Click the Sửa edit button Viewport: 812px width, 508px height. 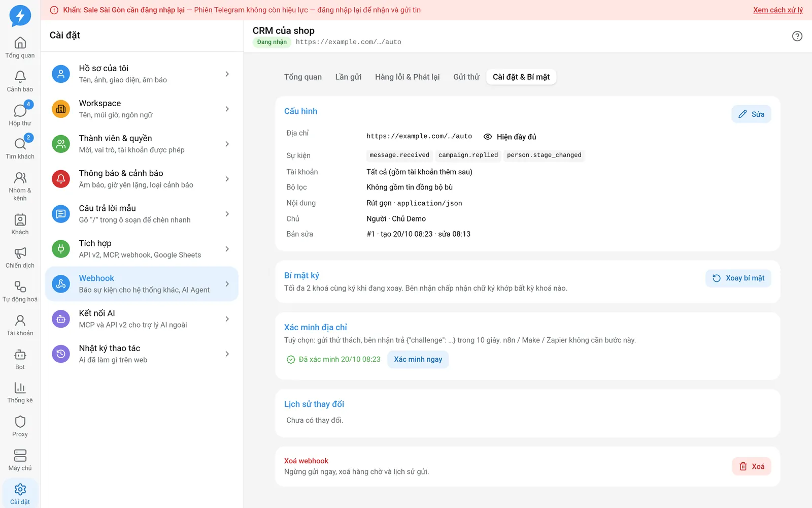pyautogui.click(x=751, y=114)
